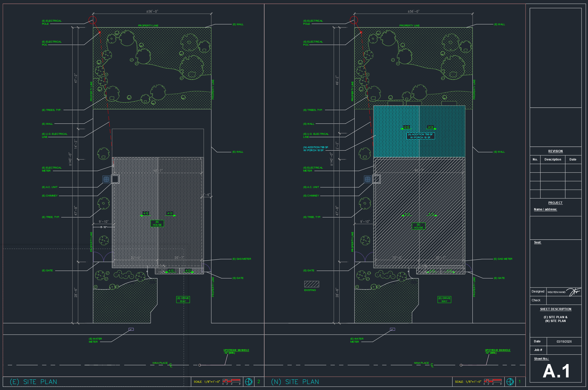The image size is (588, 390).
Task: Click the north arrow symbol beside view number 1
Action: [x=510, y=382]
